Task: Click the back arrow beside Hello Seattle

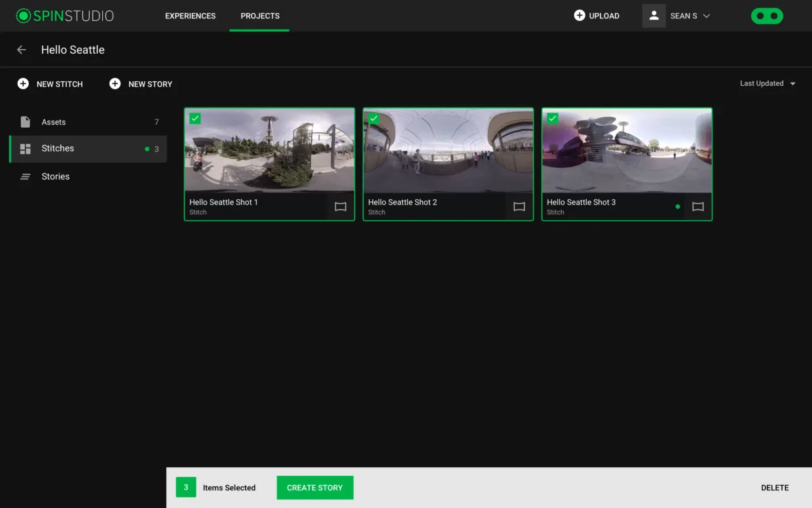Action: coord(22,50)
